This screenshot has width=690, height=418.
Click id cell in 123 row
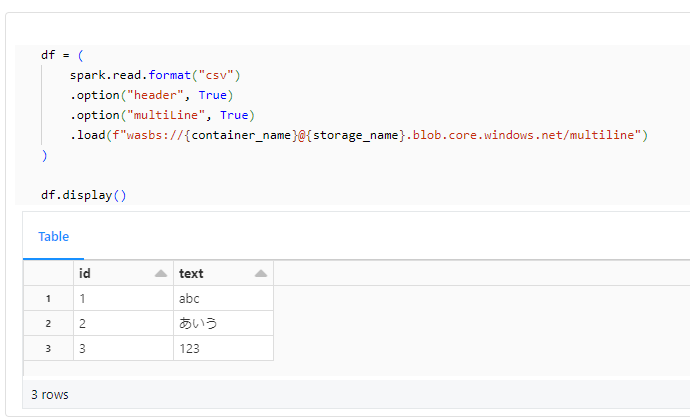click(x=123, y=348)
